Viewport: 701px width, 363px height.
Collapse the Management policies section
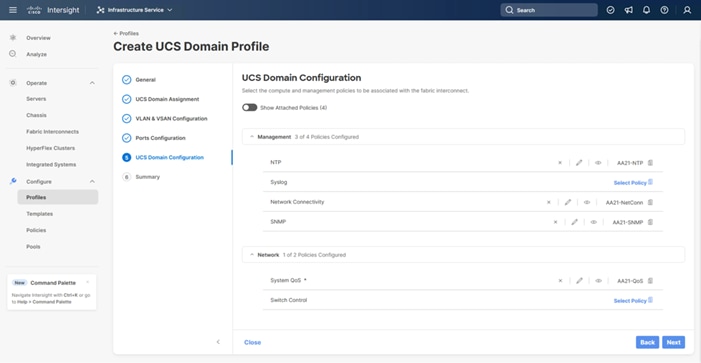coord(252,137)
